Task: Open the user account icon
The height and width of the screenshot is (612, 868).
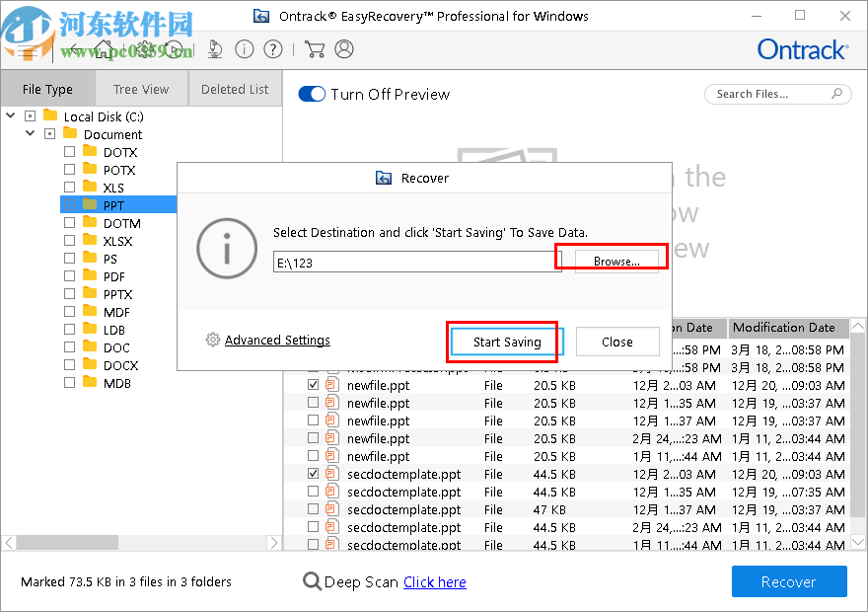Action: point(344,48)
